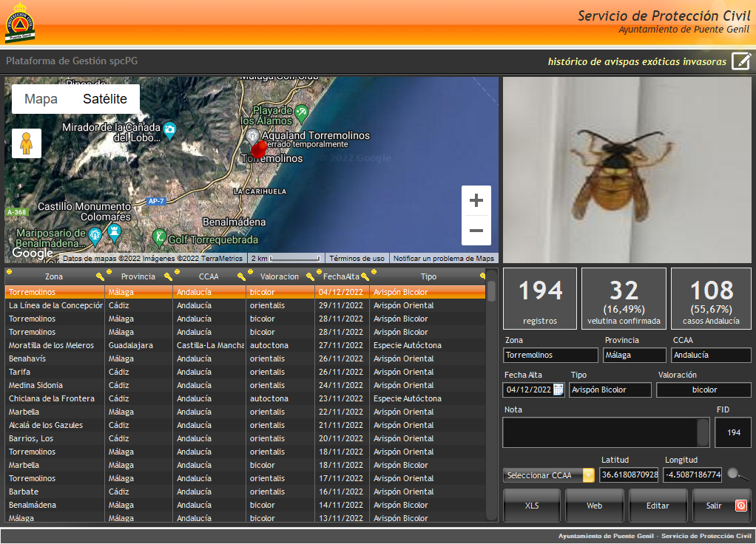The width and height of the screenshot is (756, 544).
Task: Click the search key icon in FechaAlta header
Action: coord(365,276)
